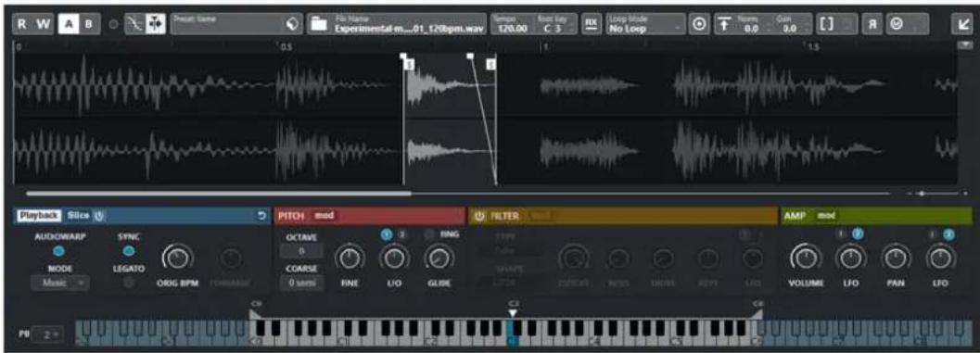
Task: Enable Read automation (R) button
Action: click(22, 24)
